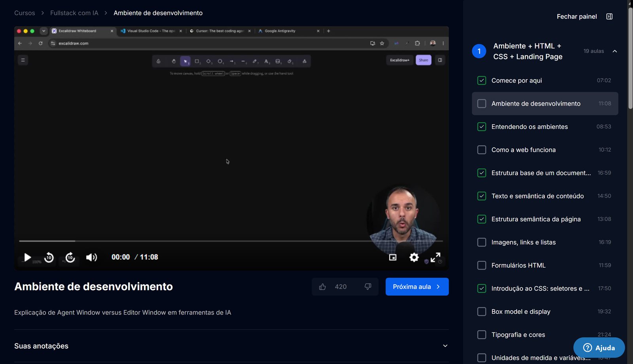This screenshot has width=633, height=364.
Task: Switch to the Cursor browser tab
Action: pyautogui.click(x=220, y=31)
